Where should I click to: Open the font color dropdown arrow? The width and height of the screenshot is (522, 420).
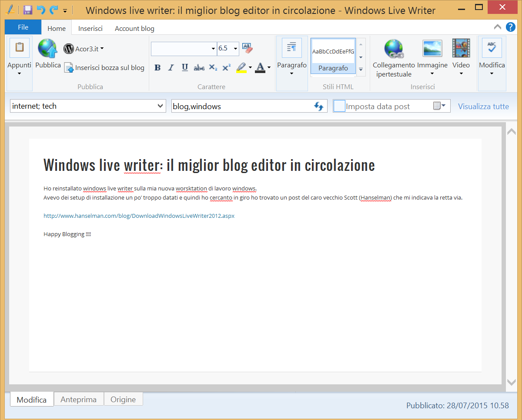coord(269,67)
